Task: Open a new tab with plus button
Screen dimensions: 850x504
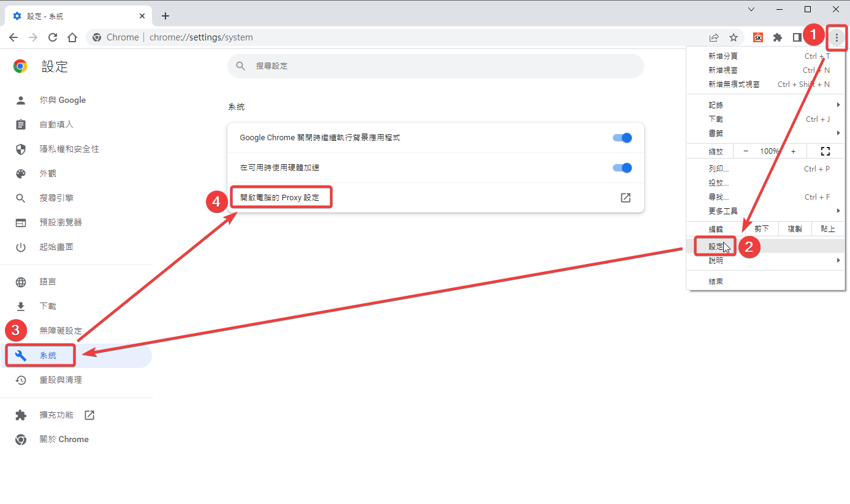Action: tap(165, 16)
